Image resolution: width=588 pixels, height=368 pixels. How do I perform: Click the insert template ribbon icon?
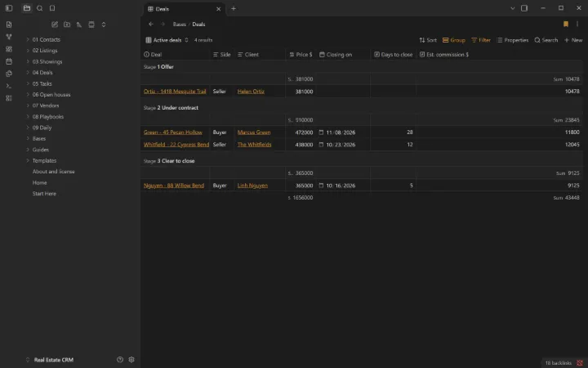9,74
